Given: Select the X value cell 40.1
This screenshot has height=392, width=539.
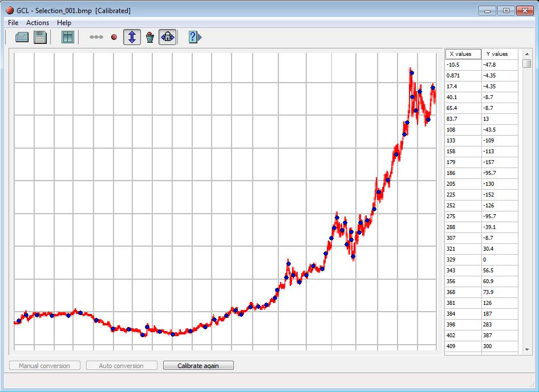Looking at the screenshot, I should [x=463, y=97].
